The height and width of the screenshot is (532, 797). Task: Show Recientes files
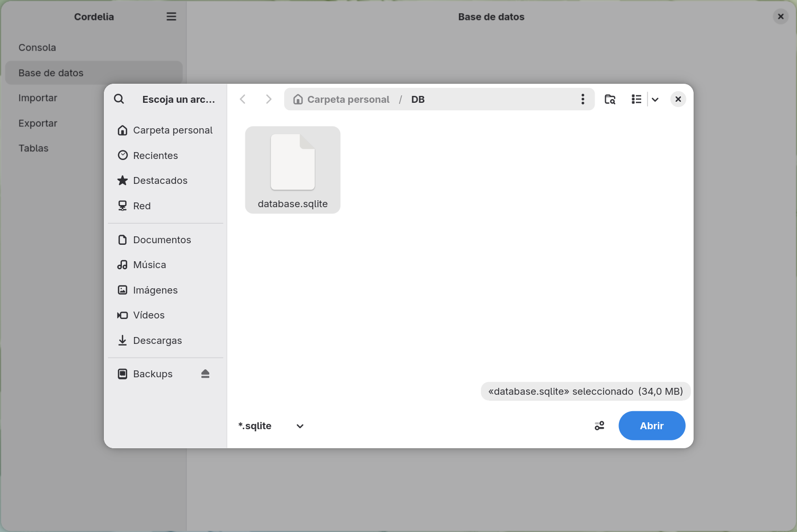(165, 155)
